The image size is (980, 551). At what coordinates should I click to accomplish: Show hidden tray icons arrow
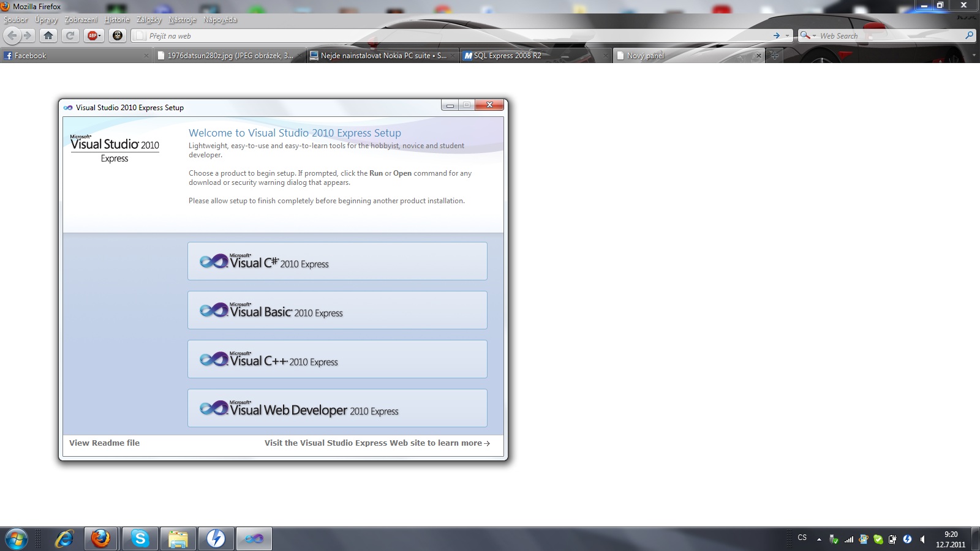point(819,539)
